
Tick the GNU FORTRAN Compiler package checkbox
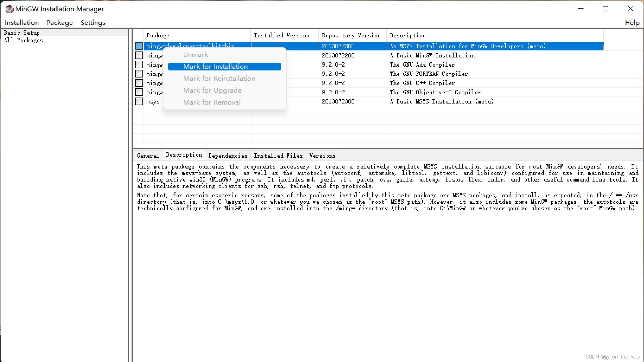[x=139, y=74]
